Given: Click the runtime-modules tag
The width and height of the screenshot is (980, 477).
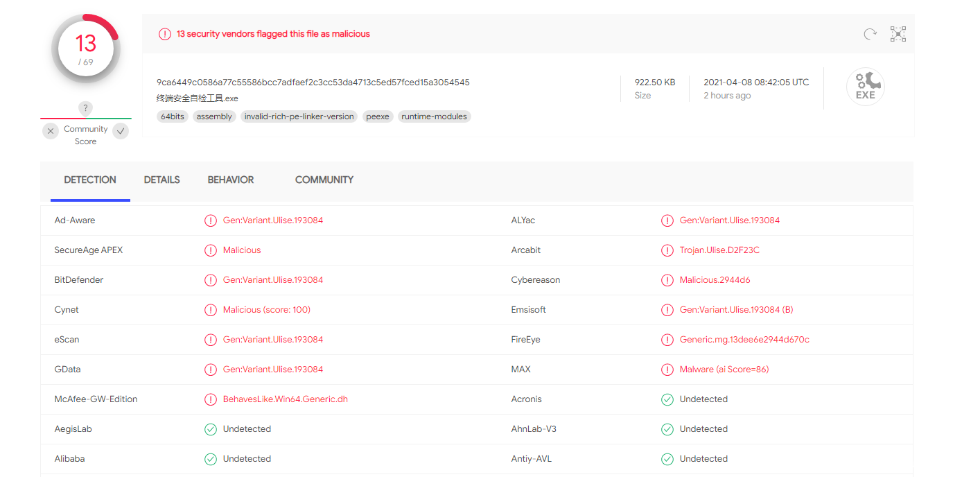Looking at the screenshot, I should click(x=434, y=116).
